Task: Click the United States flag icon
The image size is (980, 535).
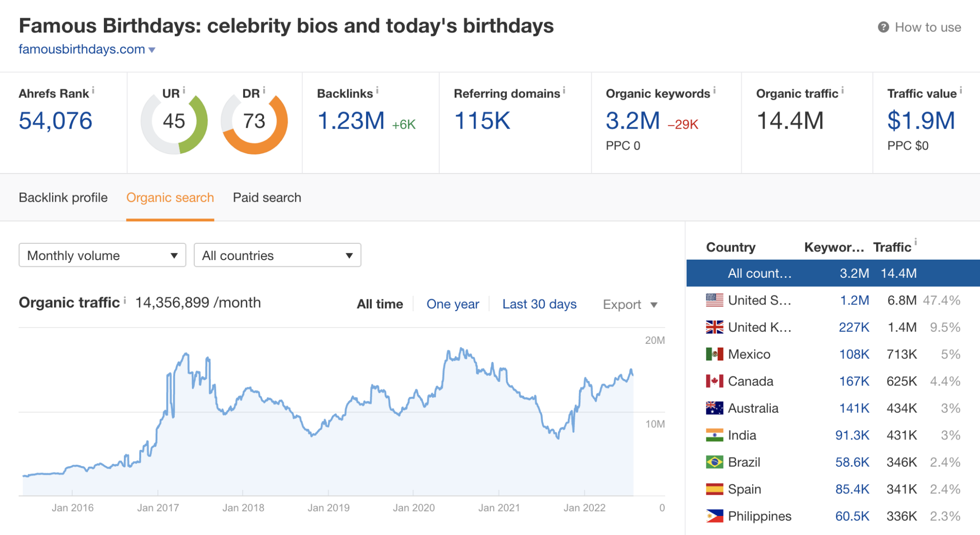Action: coord(714,300)
